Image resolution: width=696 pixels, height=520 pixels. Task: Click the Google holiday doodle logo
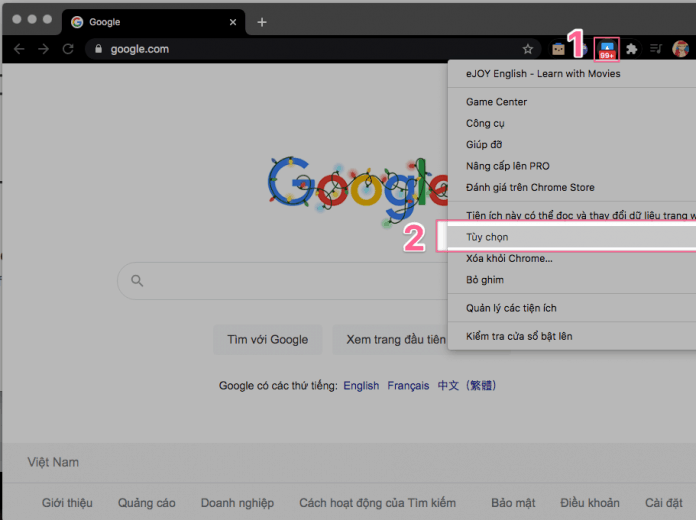(x=357, y=191)
